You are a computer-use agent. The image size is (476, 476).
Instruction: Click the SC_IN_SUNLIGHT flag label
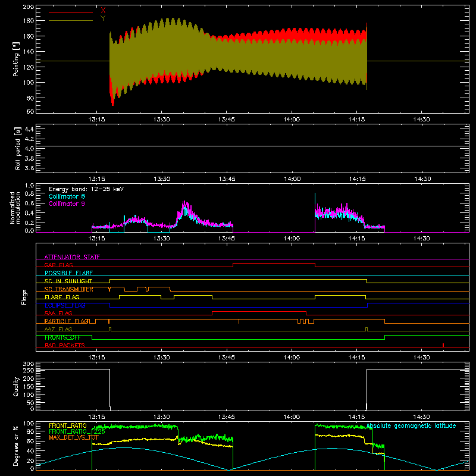click(68, 281)
